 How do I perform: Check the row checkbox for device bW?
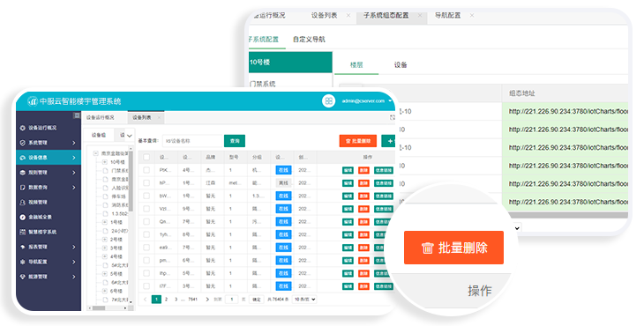point(146,196)
